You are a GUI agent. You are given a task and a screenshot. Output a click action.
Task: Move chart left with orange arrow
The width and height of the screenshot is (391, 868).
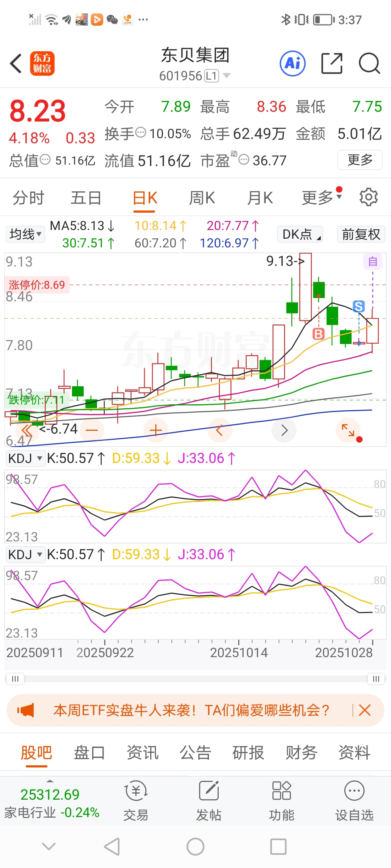tap(219, 430)
